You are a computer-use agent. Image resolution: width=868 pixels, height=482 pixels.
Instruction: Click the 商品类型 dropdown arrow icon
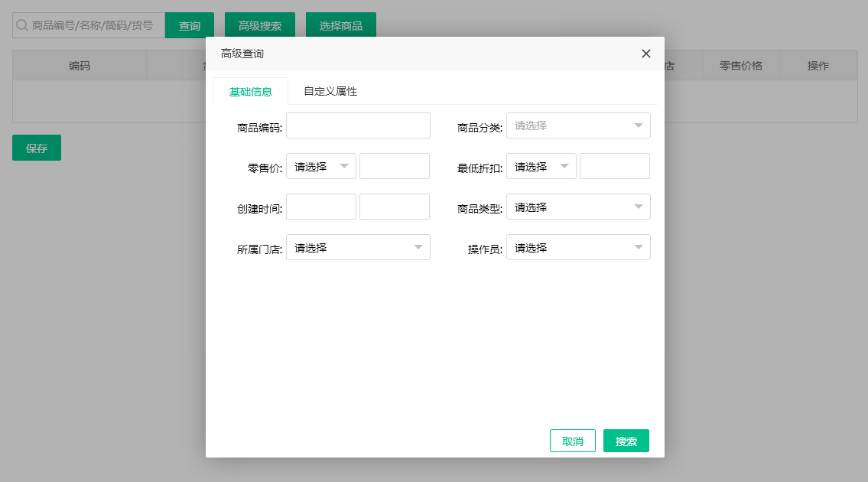click(639, 207)
